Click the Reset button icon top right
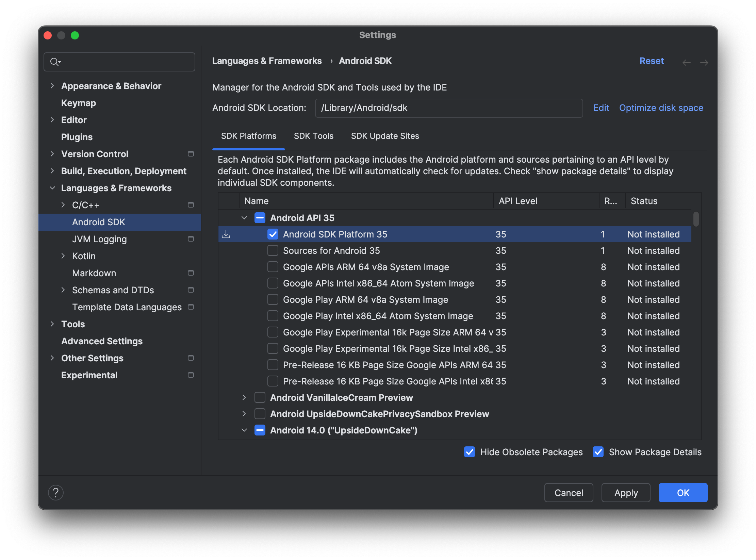The width and height of the screenshot is (756, 560). point(651,61)
